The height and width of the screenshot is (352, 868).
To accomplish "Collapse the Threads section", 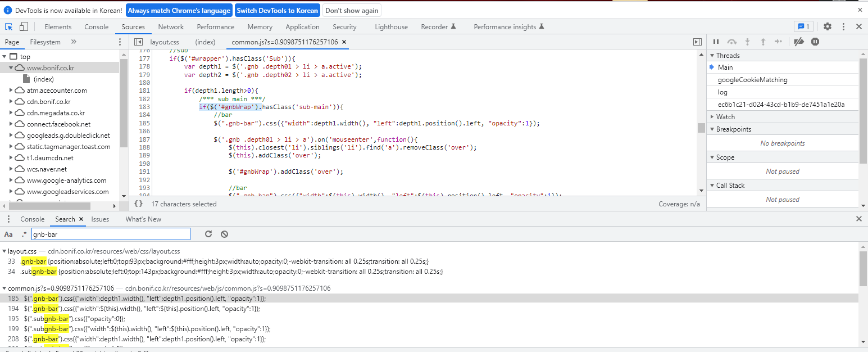I will (x=712, y=55).
